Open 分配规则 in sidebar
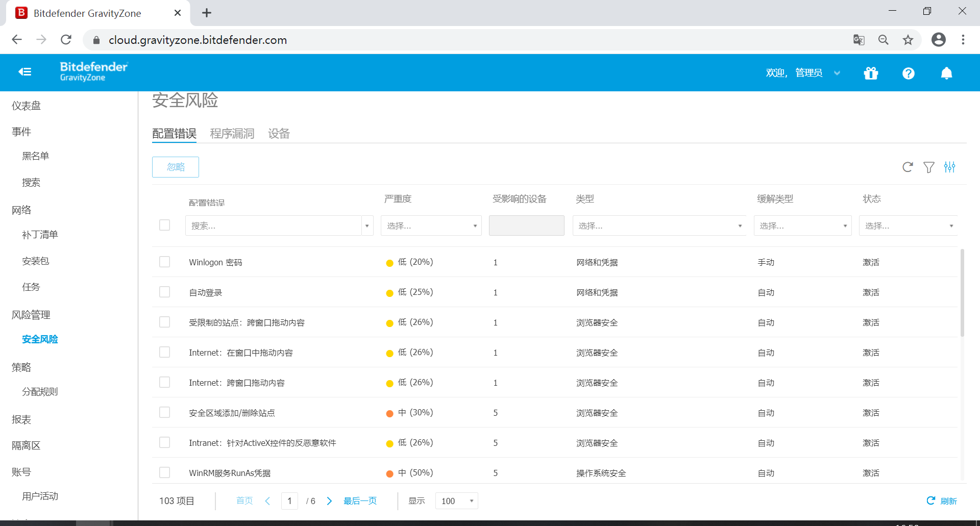 point(40,392)
